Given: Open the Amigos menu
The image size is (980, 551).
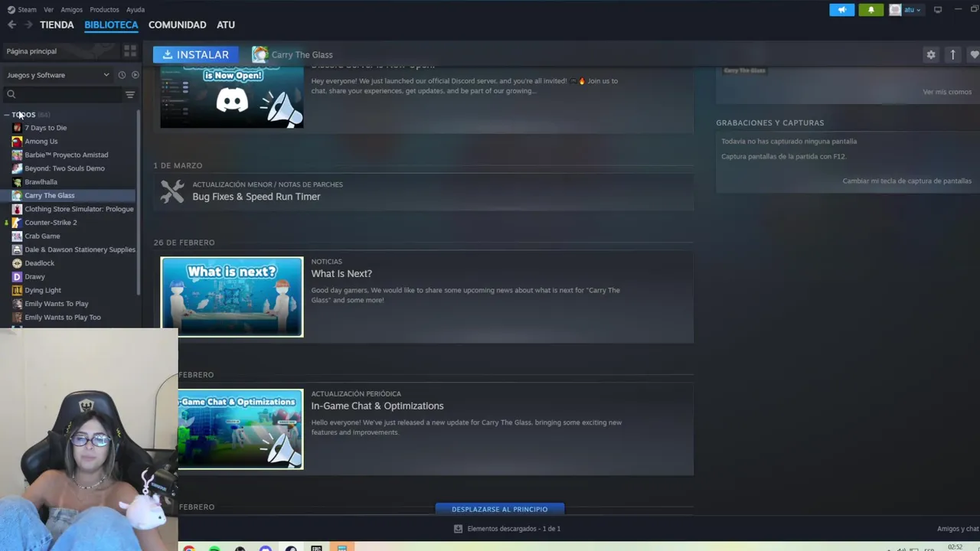Looking at the screenshot, I should [x=71, y=10].
